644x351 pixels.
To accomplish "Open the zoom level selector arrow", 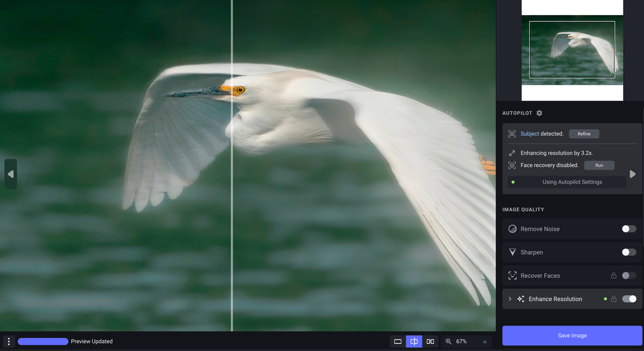I will pos(484,341).
